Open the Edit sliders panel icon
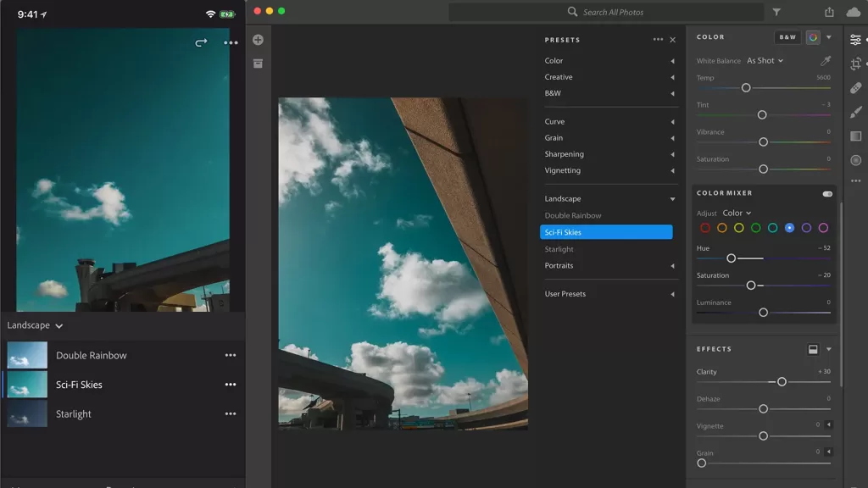 click(856, 39)
